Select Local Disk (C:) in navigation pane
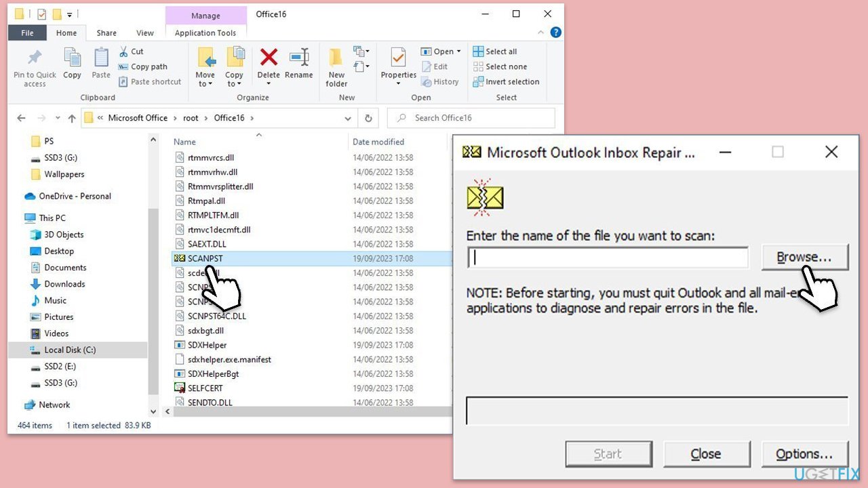Screen dimensions: 868x488 [70, 350]
